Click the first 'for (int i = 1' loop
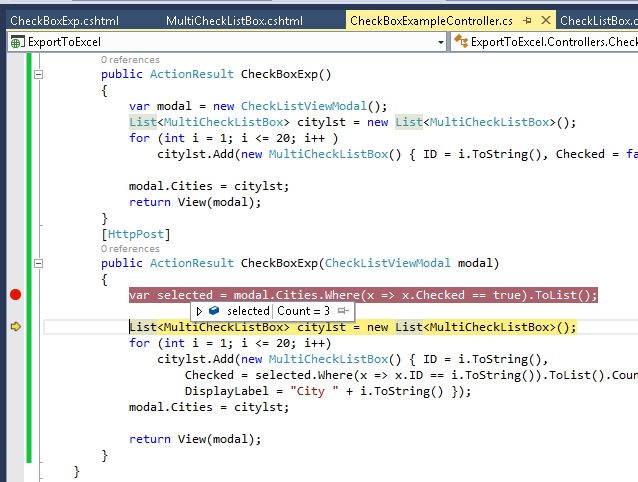Viewport: 638px width, 482px height. [x=234, y=138]
